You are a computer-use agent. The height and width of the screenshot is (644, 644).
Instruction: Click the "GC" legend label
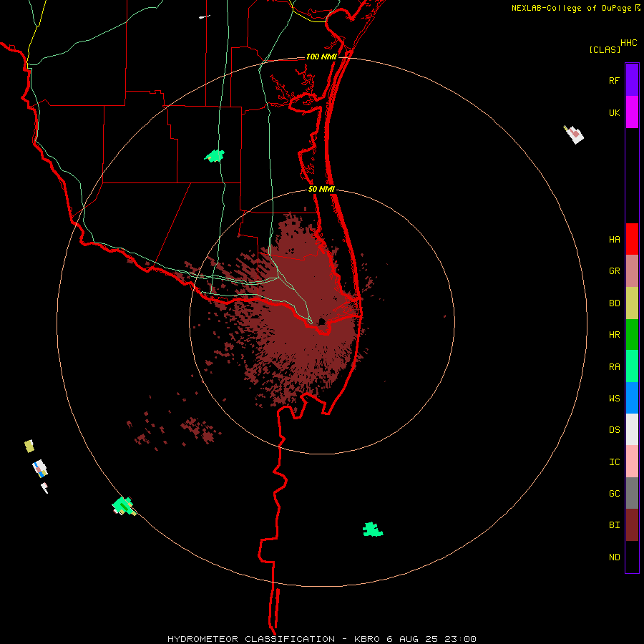(x=614, y=493)
